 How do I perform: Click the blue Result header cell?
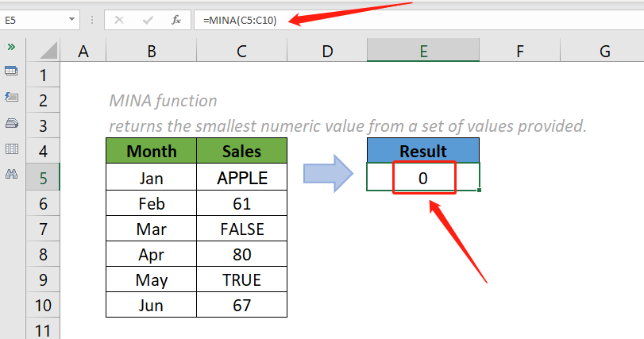coord(423,151)
